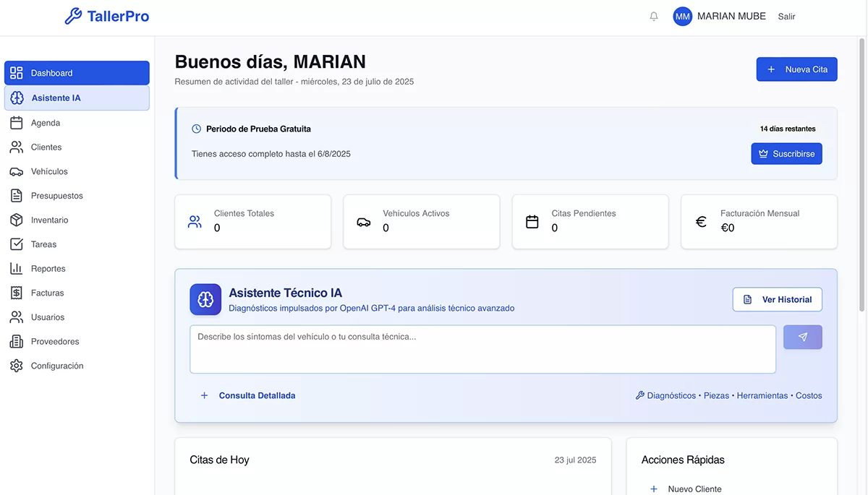Click the plus icon beside Consulta Detallada

[x=204, y=395]
